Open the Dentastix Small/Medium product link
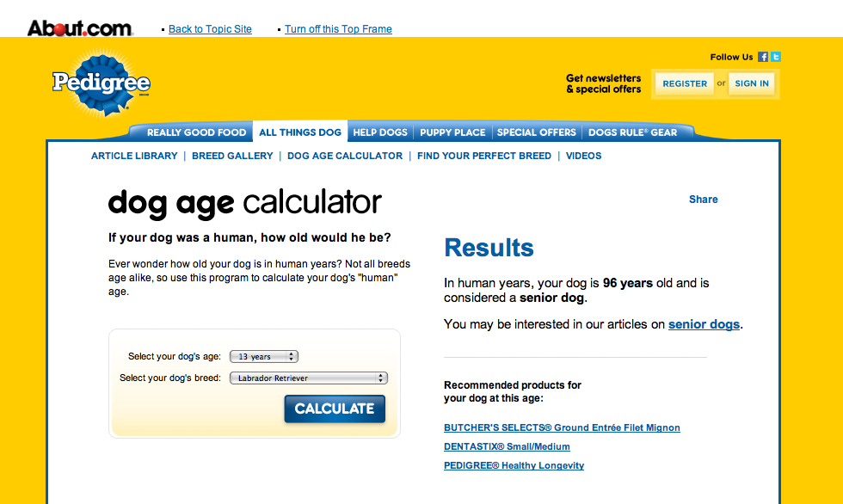 [x=507, y=446]
